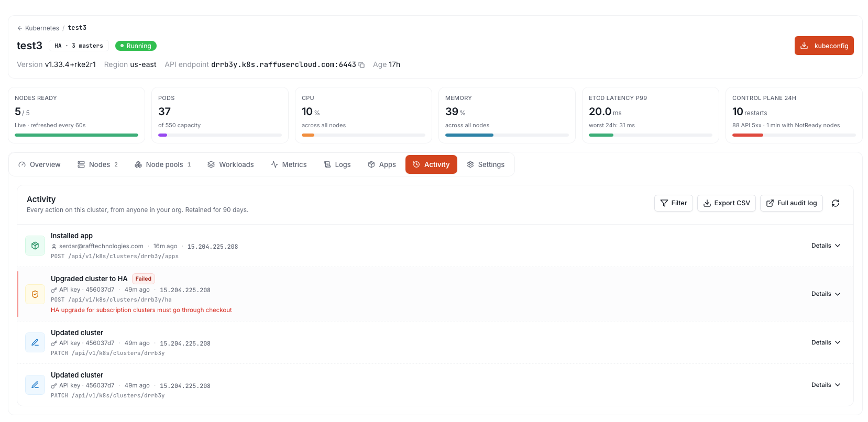Click the Pods capacity purple bar
868x422 pixels.
point(162,135)
